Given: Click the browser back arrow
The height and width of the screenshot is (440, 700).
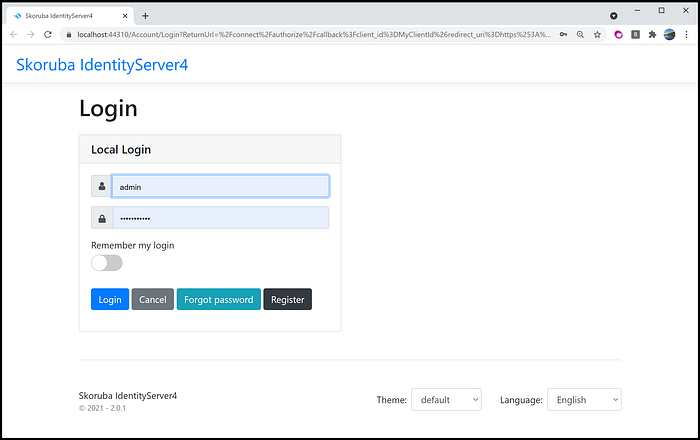Looking at the screenshot, I should [14, 34].
